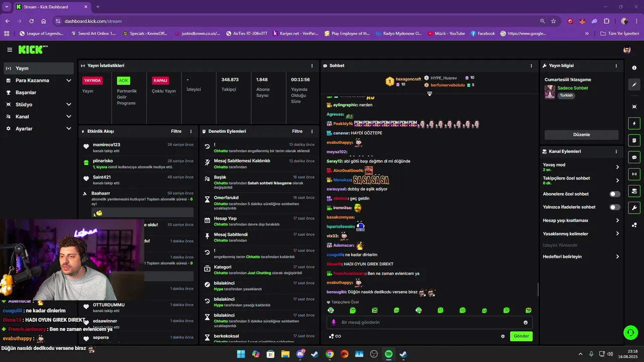
Task: Open the Yayın İstatistikleri panel options menu
Action: tap(312, 66)
